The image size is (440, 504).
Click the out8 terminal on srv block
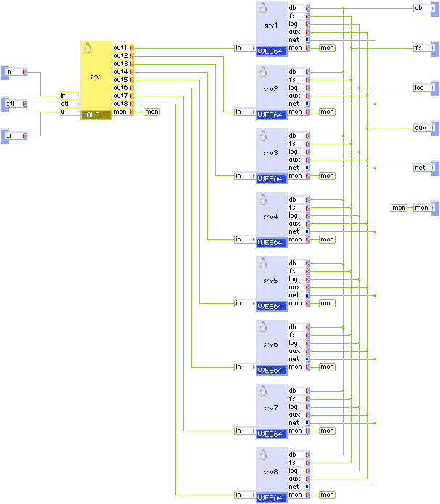[x=123, y=104]
